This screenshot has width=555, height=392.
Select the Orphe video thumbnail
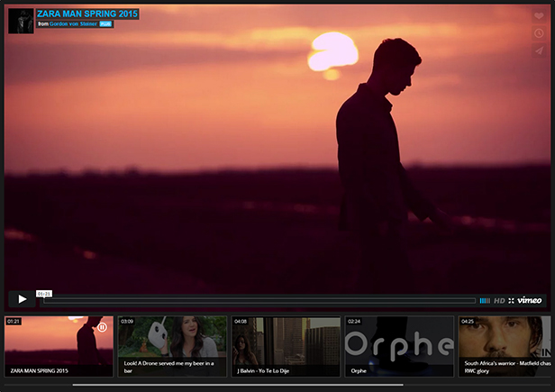tap(399, 346)
